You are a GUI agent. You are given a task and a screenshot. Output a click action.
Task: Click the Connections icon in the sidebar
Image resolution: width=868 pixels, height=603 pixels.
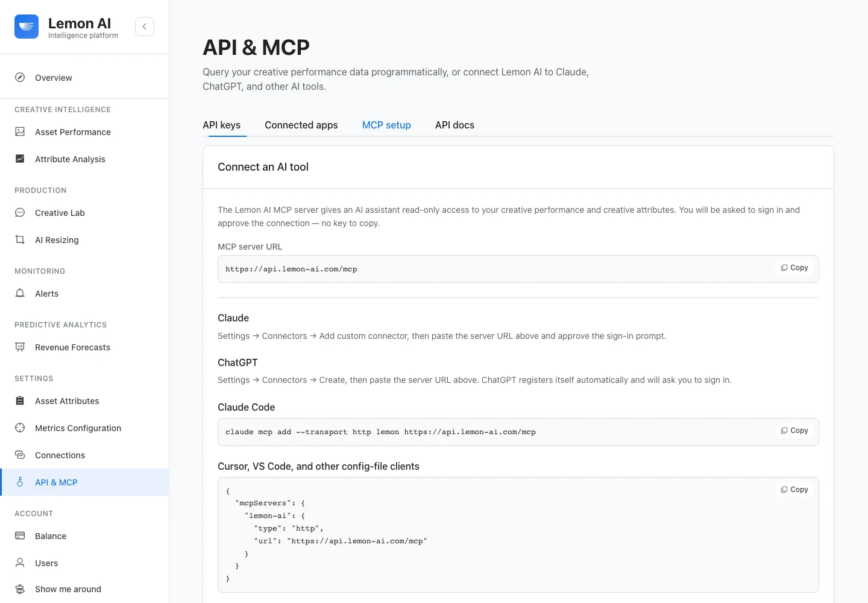pyautogui.click(x=20, y=455)
